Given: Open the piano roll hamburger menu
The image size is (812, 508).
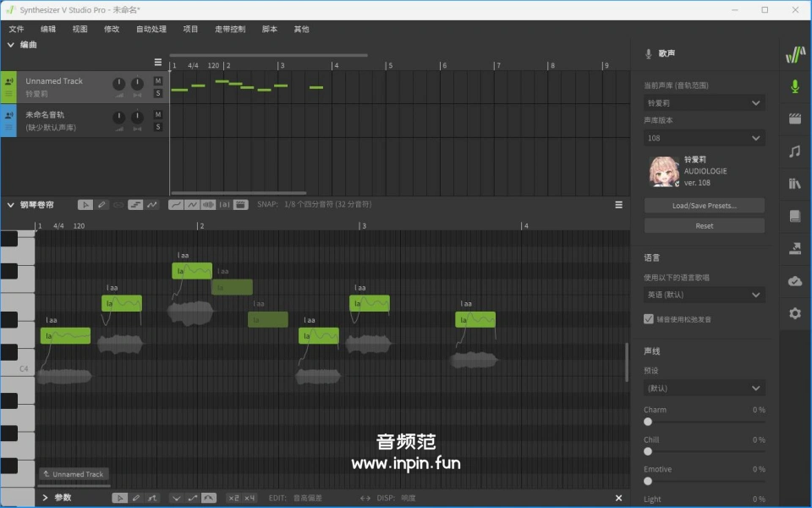Looking at the screenshot, I should click(x=618, y=205).
